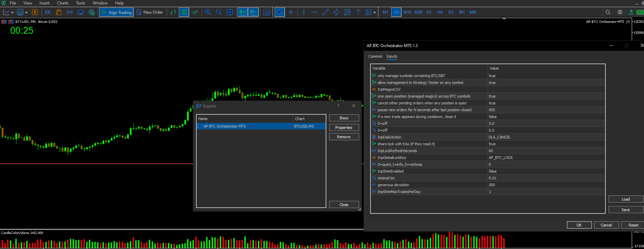
Task: Switch chart to bar chart
Action: (173, 12)
